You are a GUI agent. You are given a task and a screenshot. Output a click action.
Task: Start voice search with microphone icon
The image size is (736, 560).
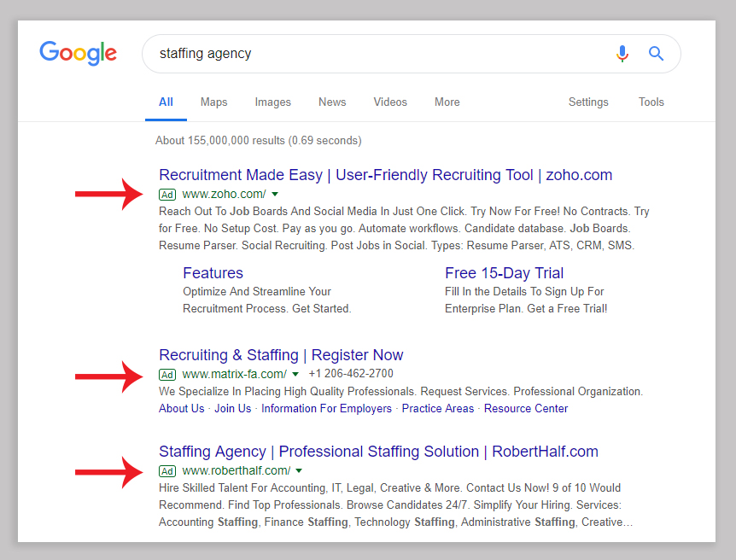click(x=622, y=54)
